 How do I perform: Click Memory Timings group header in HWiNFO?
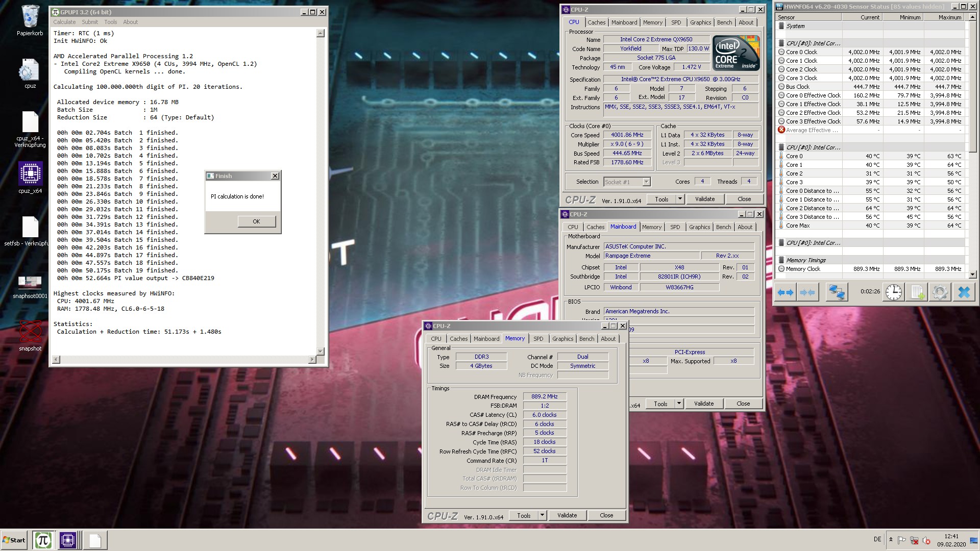point(871,260)
